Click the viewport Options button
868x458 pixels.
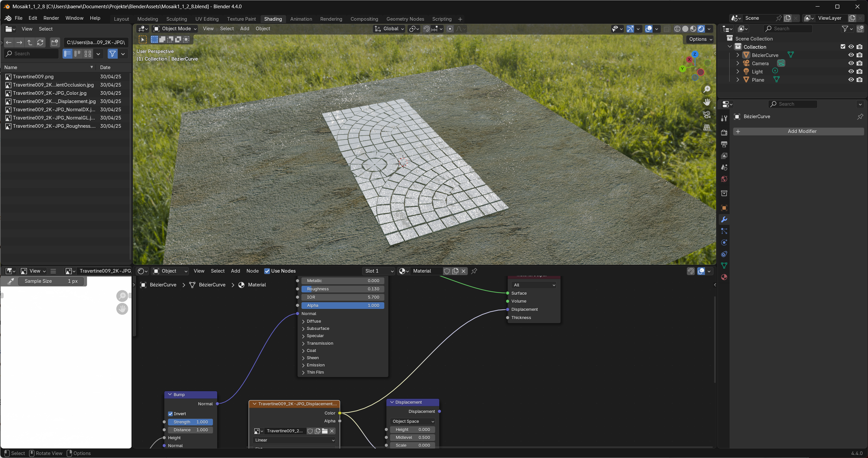click(700, 39)
